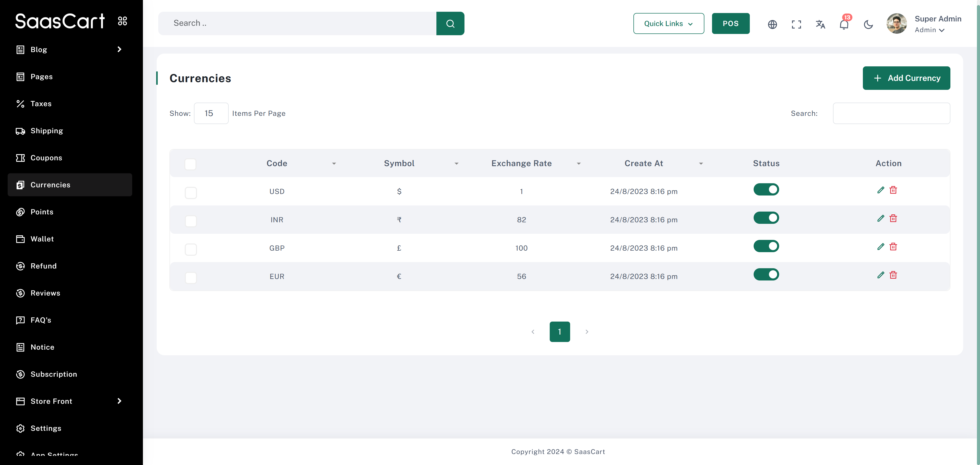Screen dimensions: 980x465
Task: Turn off GBP status switch
Action: (766, 246)
